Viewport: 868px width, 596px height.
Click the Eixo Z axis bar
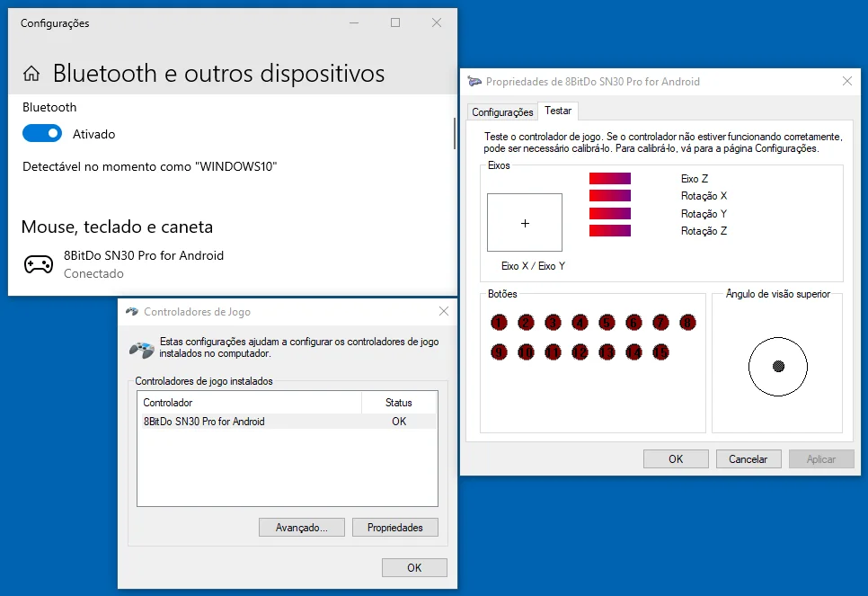point(609,178)
